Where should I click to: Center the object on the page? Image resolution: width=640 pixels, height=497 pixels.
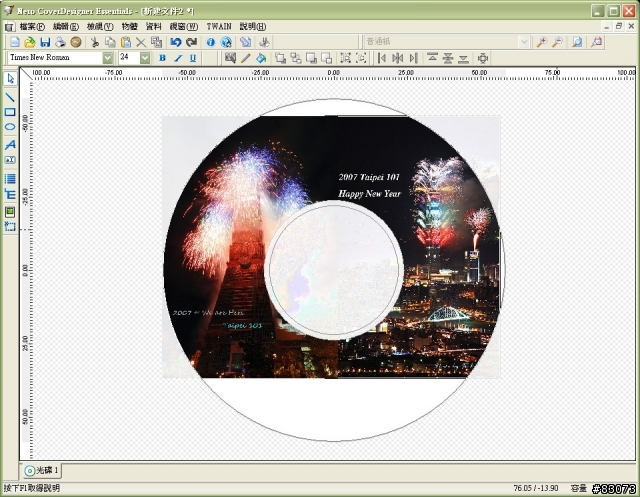point(483,58)
